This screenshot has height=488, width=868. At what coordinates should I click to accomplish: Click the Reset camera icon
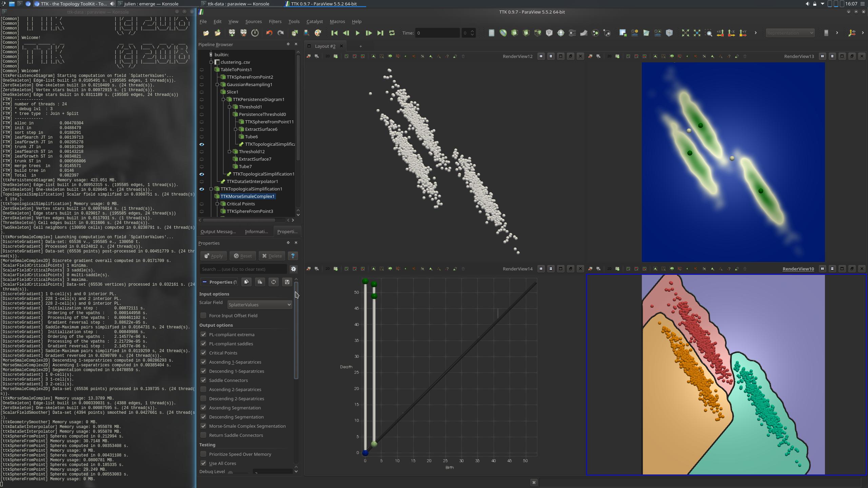click(x=685, y=33)
